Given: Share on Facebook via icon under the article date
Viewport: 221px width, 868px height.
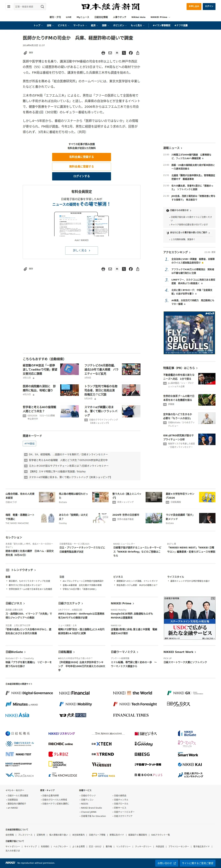Looking at the screenshot, I should pyautogui.click(x=131, y=53).
